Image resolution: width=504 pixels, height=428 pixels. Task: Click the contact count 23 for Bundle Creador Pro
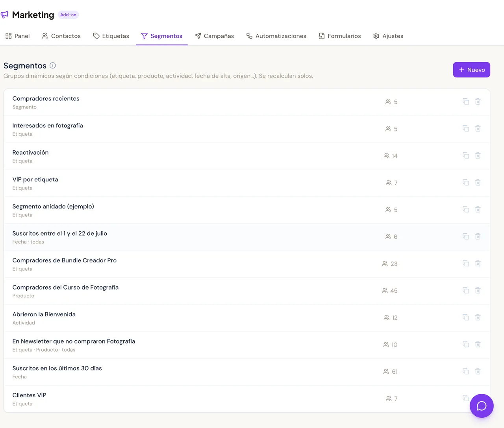pyautogui.click(x=390, y=264)
